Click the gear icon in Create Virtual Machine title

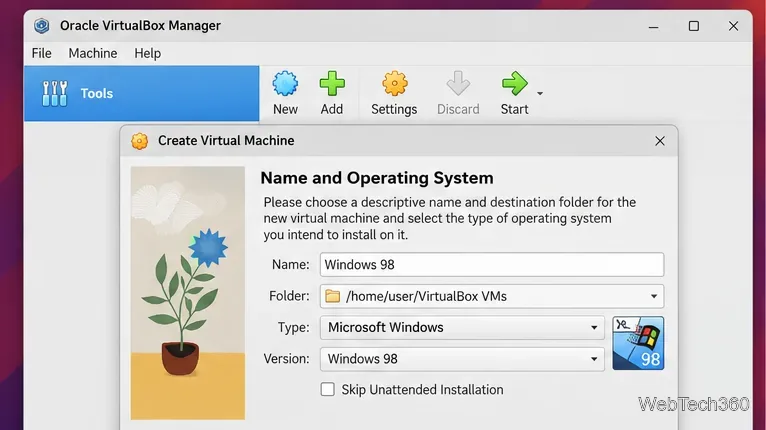point(140,141)
